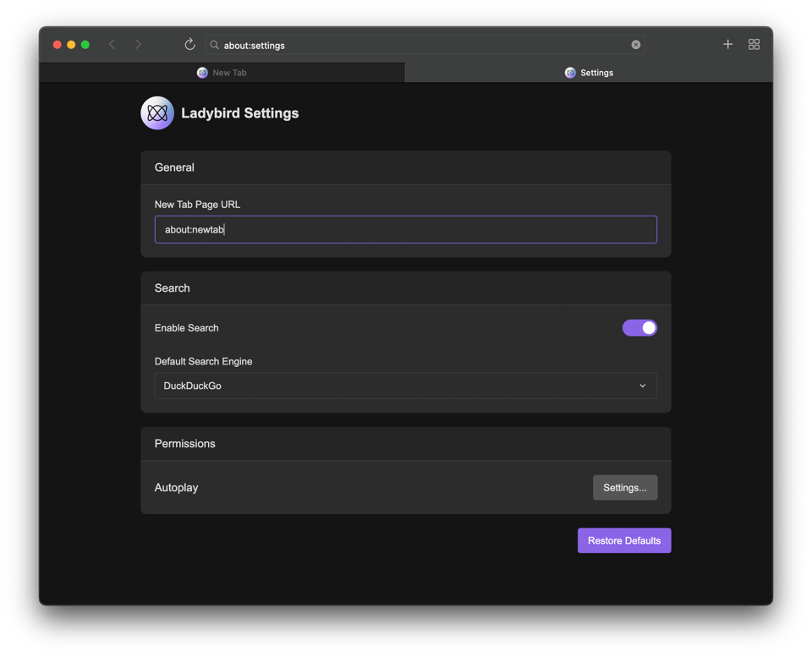Screen dimensions: 812x657
Task: Disable the Enable Search toggle
Action: [x=639, y=328]
